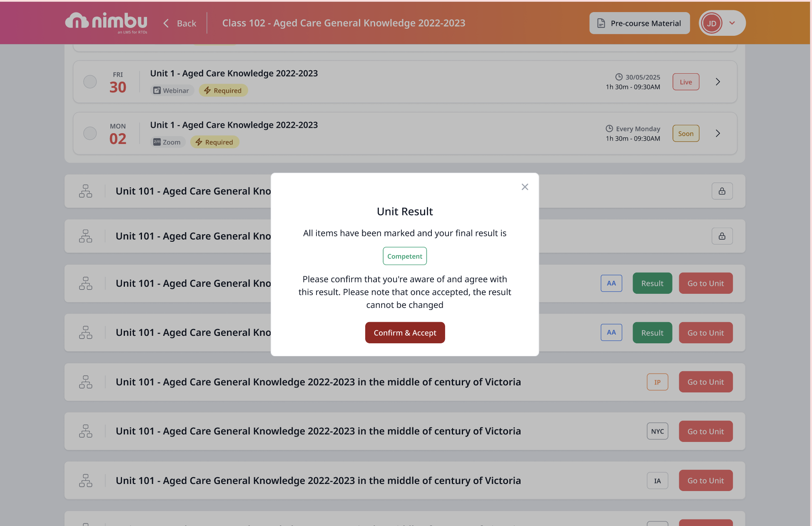Click the hierarchy icon on the IP unit row

point(85,382)
